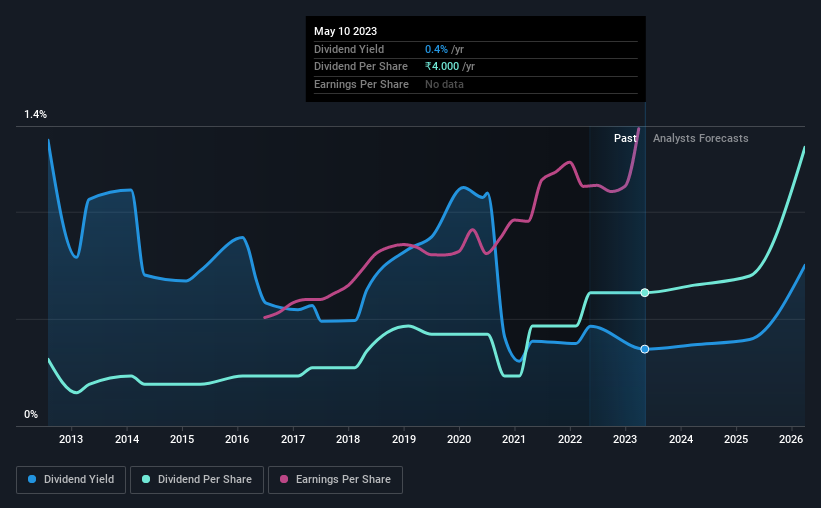Click the 2017 x-axis label
The width and height of the screenshot is (821, 508).
point(293,439)
